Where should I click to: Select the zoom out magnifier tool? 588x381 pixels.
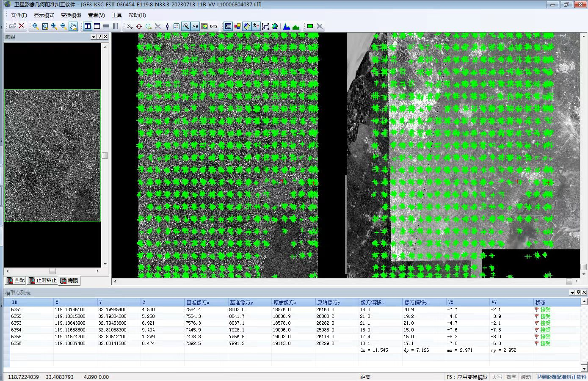click(x=63, y=26)
